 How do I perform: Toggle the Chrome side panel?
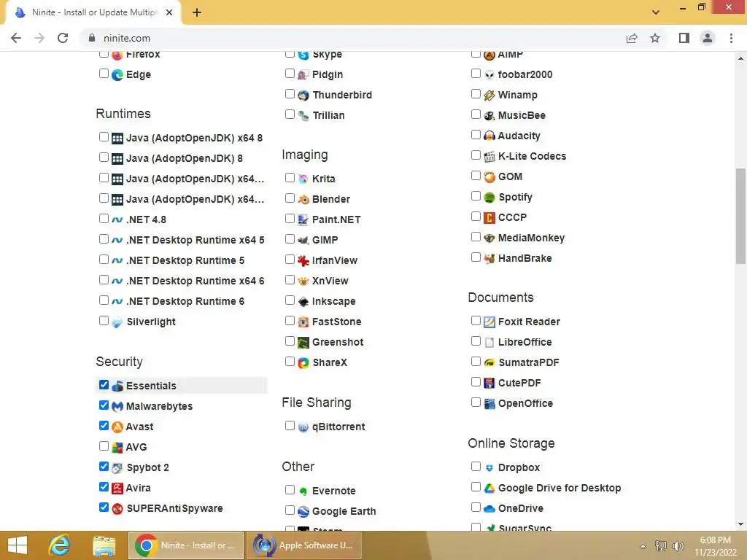(x=684, y=38)
